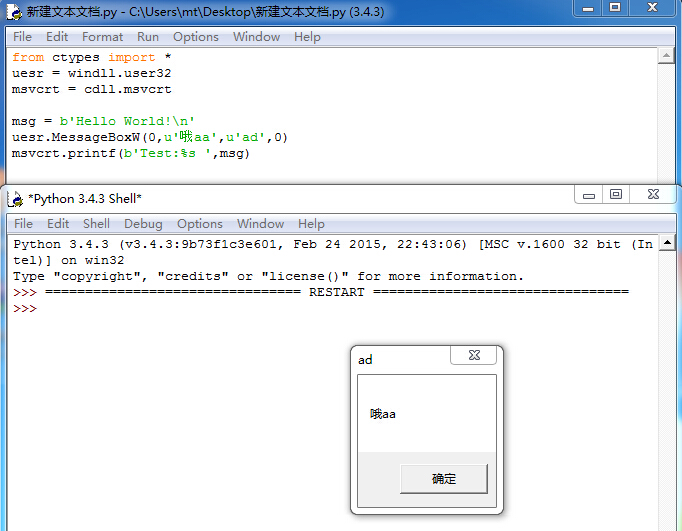Open the Shell menu in Python Shell
Image resolution: width=682 pixels, height=531 pixels.
(x=96, y=224)
